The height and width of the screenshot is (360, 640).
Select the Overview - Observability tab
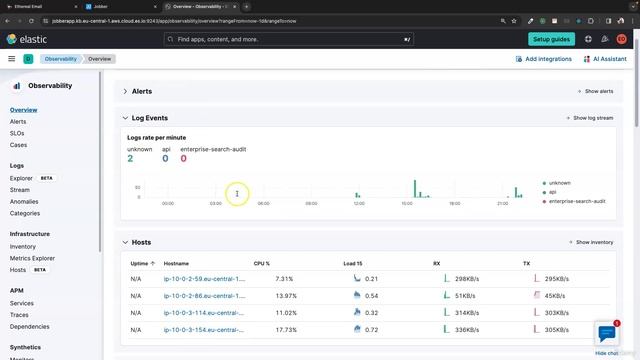(200, 7)
